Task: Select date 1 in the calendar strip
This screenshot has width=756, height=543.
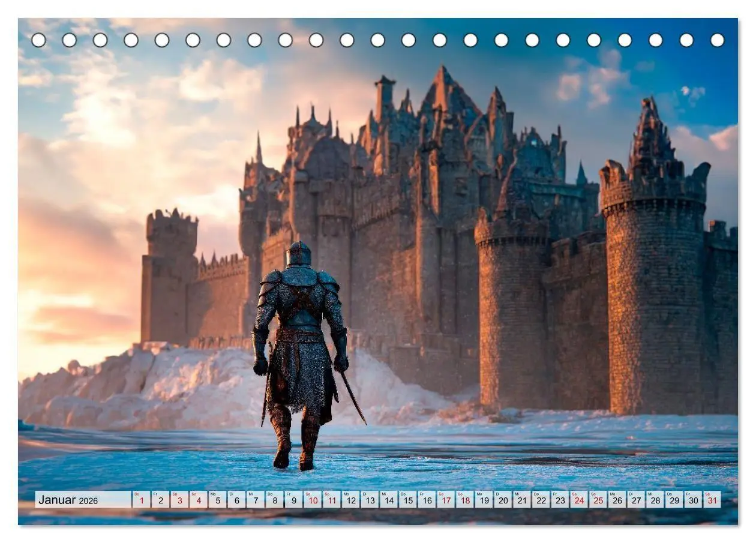Action: [141, 500]
